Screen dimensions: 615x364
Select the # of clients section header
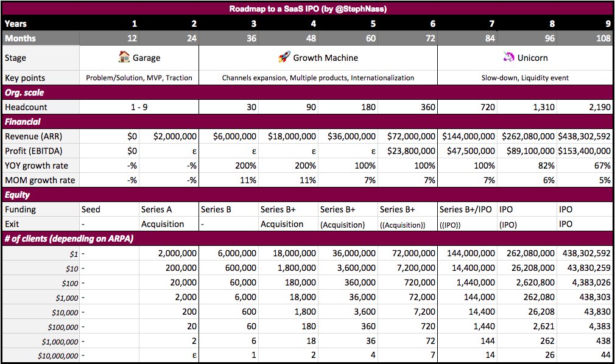click(308, 239)
